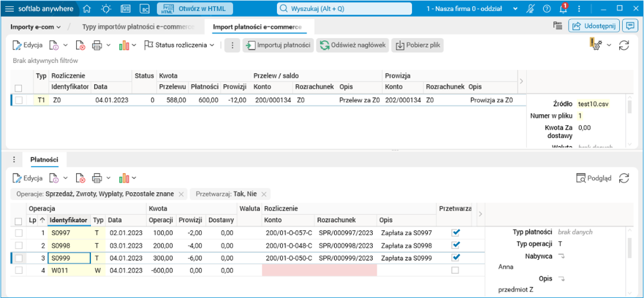Click Edycja in the upper toolbar

(27, 46)
